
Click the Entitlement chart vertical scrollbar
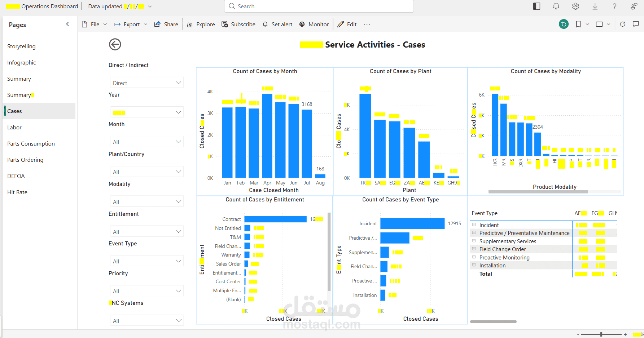[329, 251]
